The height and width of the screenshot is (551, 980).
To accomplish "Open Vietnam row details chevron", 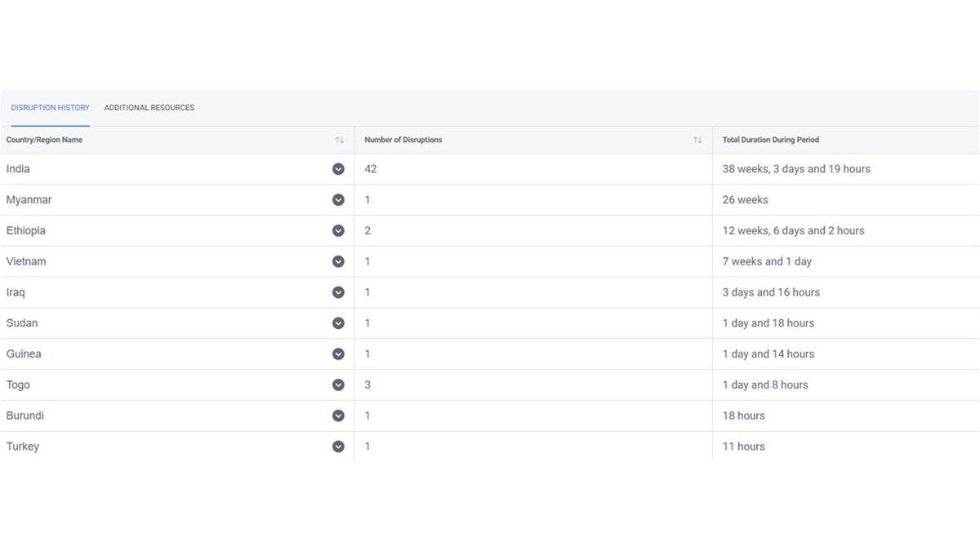I will [338, 262].
